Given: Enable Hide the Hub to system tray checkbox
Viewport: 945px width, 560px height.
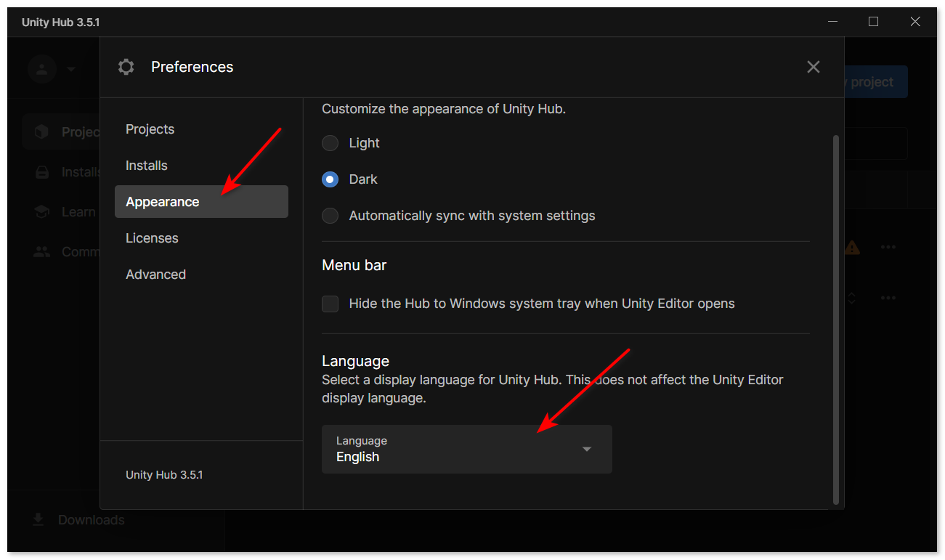Looking at the screenshot, I should coord(330,304).
